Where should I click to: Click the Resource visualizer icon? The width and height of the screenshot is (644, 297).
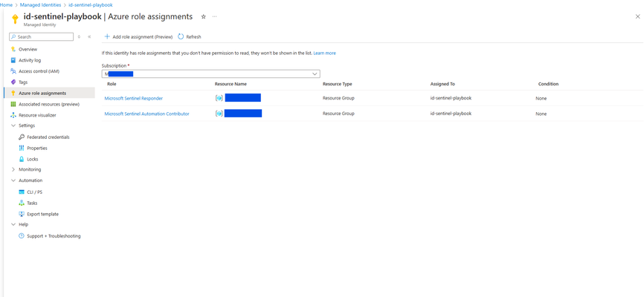click(13, 115)
